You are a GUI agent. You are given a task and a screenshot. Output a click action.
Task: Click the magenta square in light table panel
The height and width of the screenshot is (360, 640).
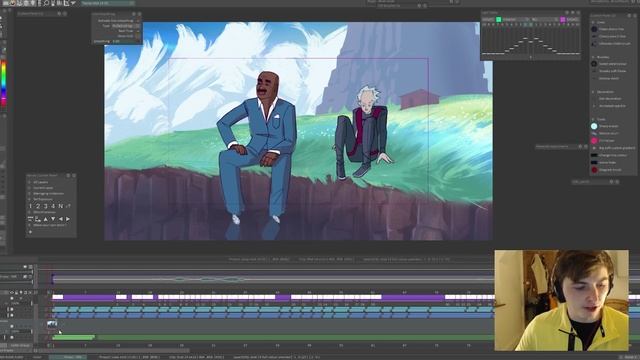563,19
